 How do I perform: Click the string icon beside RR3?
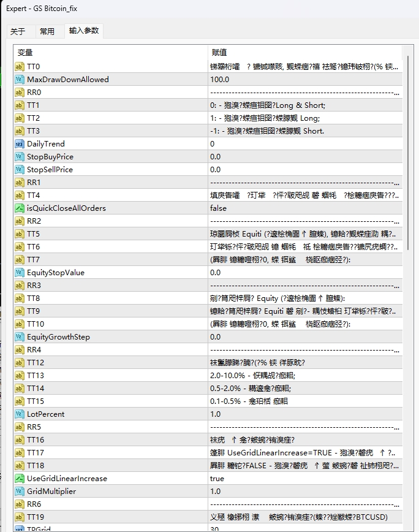click(x=20, y=286)
